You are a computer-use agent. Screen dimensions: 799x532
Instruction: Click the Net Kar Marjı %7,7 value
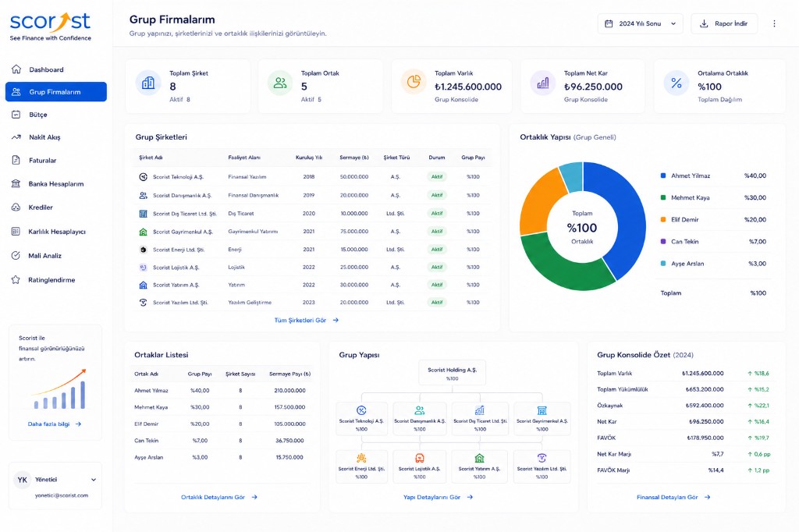pyautogui.click(x=718, y=454)
